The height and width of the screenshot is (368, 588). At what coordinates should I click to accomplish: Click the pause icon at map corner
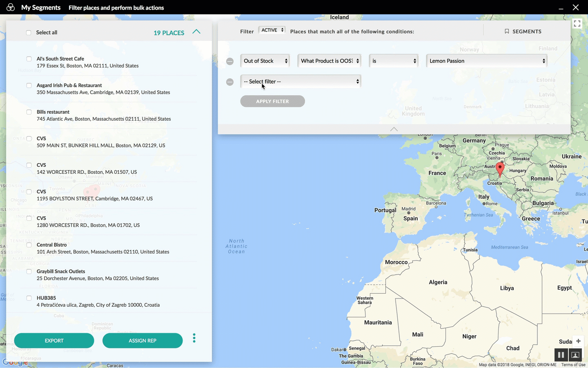pyautogui.click(x=561, y=355)
